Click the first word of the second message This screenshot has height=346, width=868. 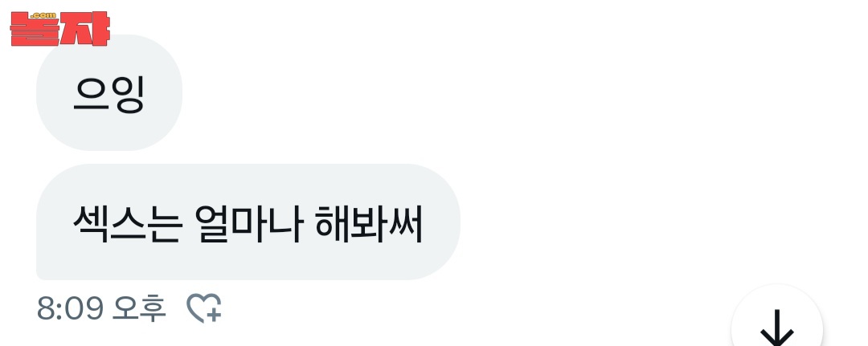127,225
